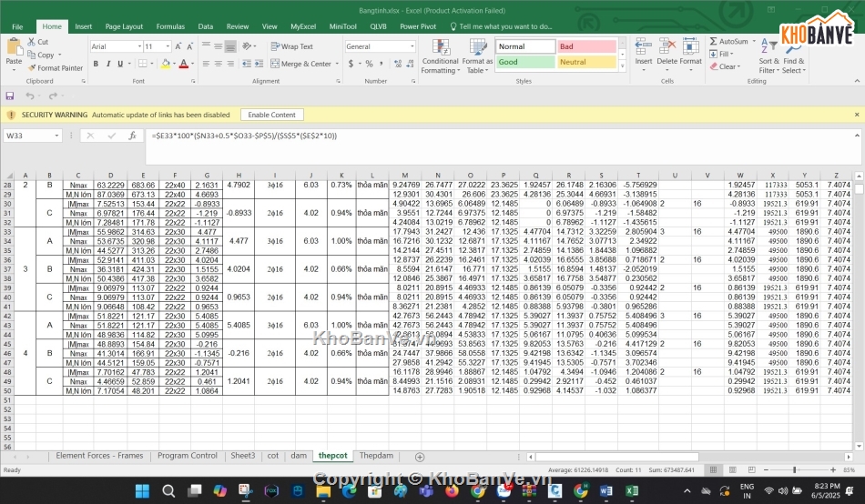Decrease decimal places
This screenshot has height=504, width=865.
(410, 64)
